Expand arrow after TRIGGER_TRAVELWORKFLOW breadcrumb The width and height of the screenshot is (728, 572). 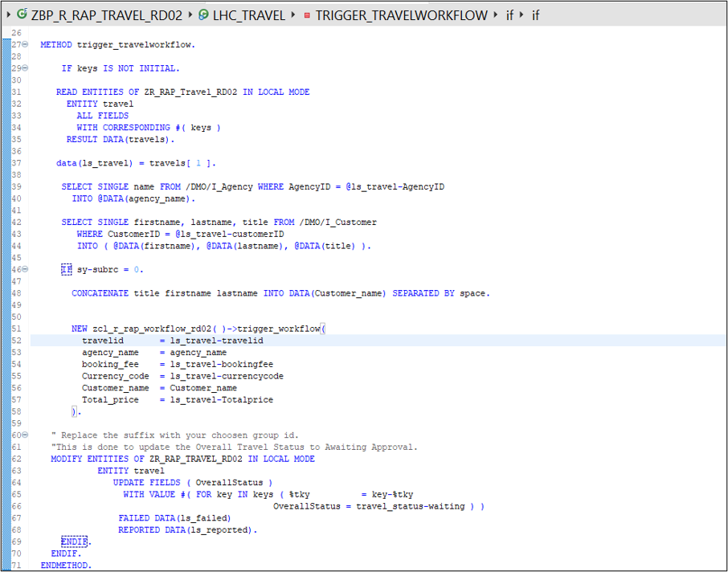tap(496, 14)
